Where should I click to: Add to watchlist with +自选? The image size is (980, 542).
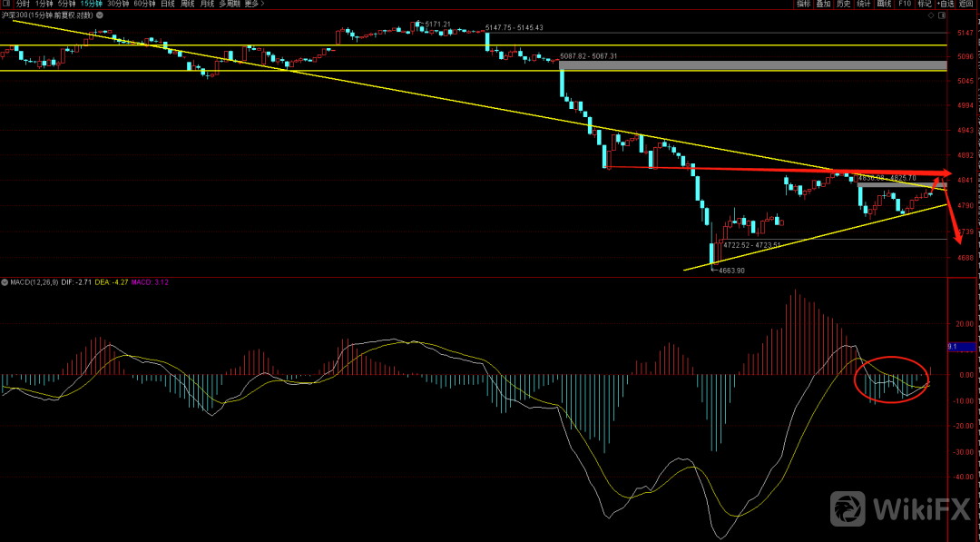(x=945, y=5)
